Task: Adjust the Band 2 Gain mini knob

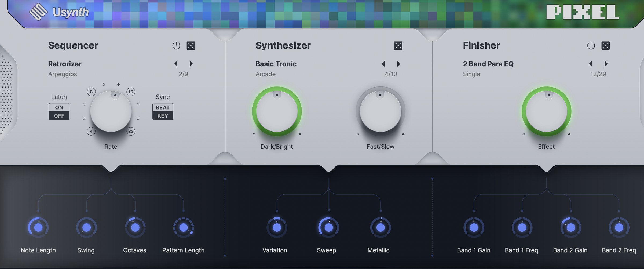Action: (571, 228)
